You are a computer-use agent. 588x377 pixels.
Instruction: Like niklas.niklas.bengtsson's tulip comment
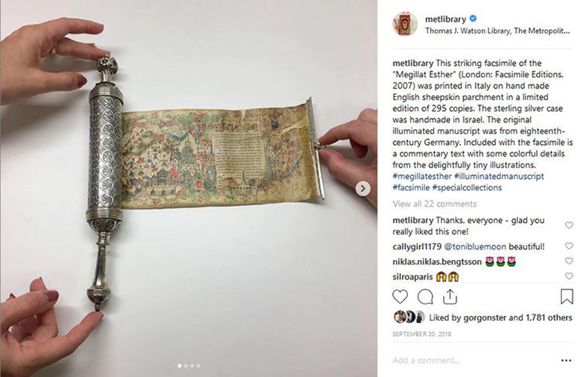569,261
